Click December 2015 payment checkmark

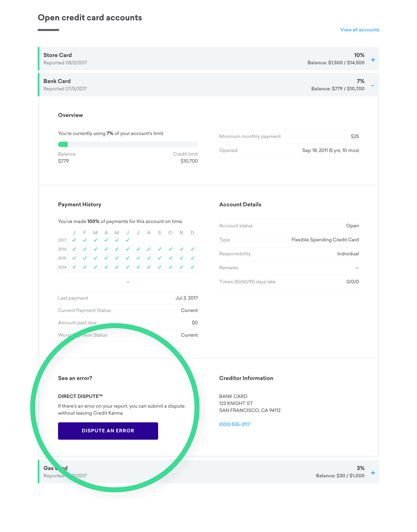pyautogui.click(x=192, y=258)
